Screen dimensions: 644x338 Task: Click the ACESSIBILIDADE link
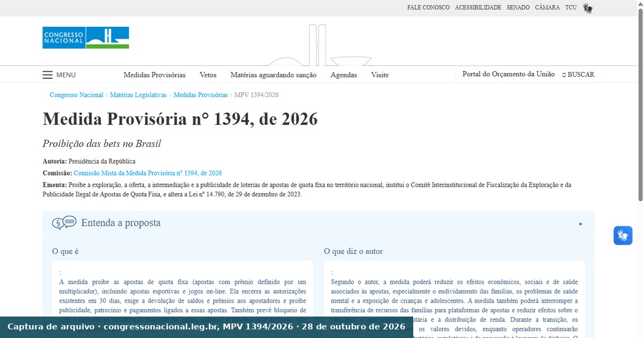tap(478, 8)
